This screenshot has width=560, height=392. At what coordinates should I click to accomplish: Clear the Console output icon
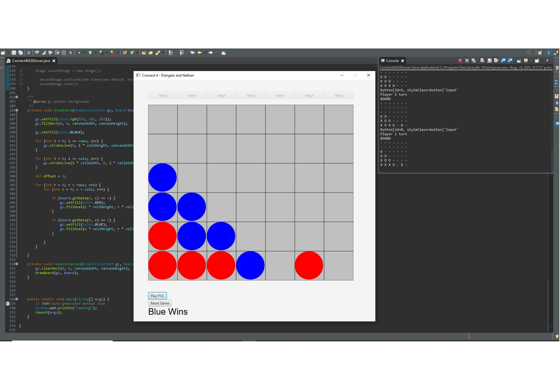pyautogui.click(x=483, y=60)
